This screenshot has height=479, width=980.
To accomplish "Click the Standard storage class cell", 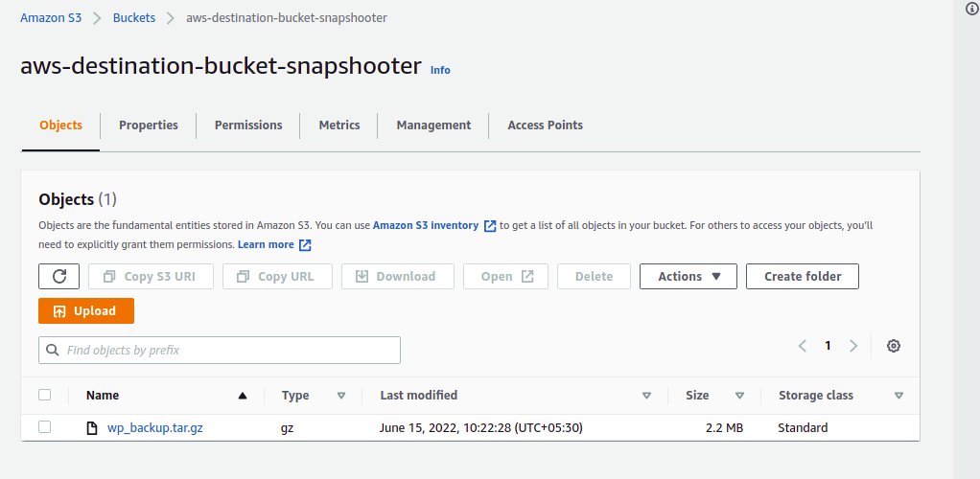I will [803, 428].
